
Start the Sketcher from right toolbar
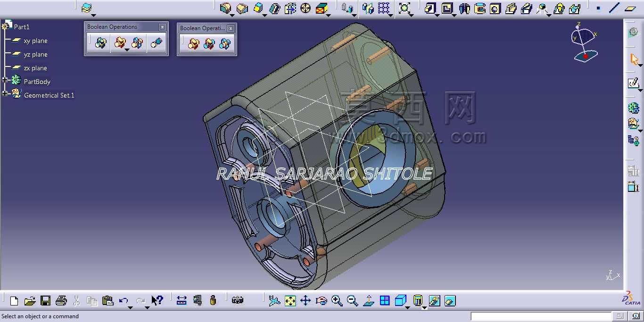pos(633,83)
